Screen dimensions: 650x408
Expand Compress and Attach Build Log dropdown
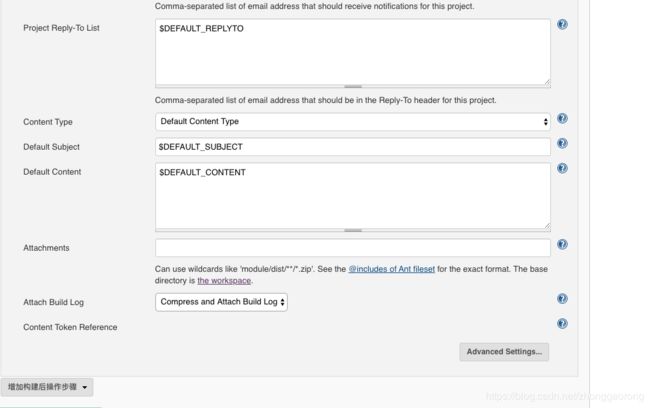pos(221,302)
